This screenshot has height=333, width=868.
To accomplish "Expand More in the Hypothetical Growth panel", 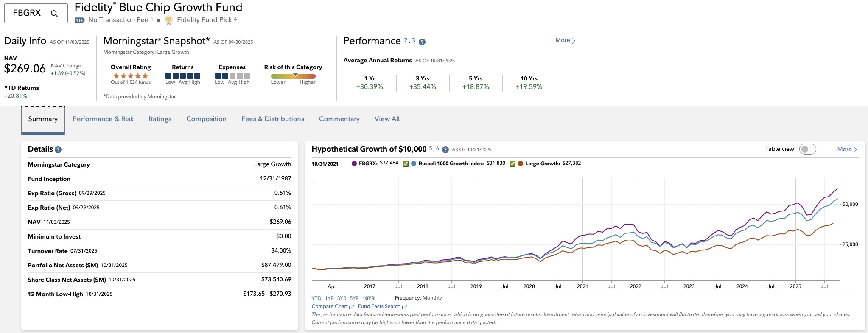I will (847, 149).
